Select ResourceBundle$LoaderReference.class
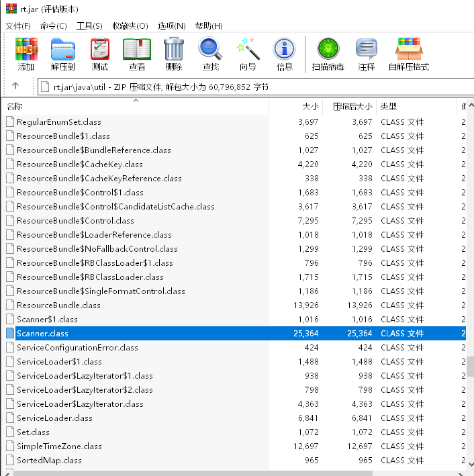The width and height of the screenshot is (474, 476). [x=94, y=235]
